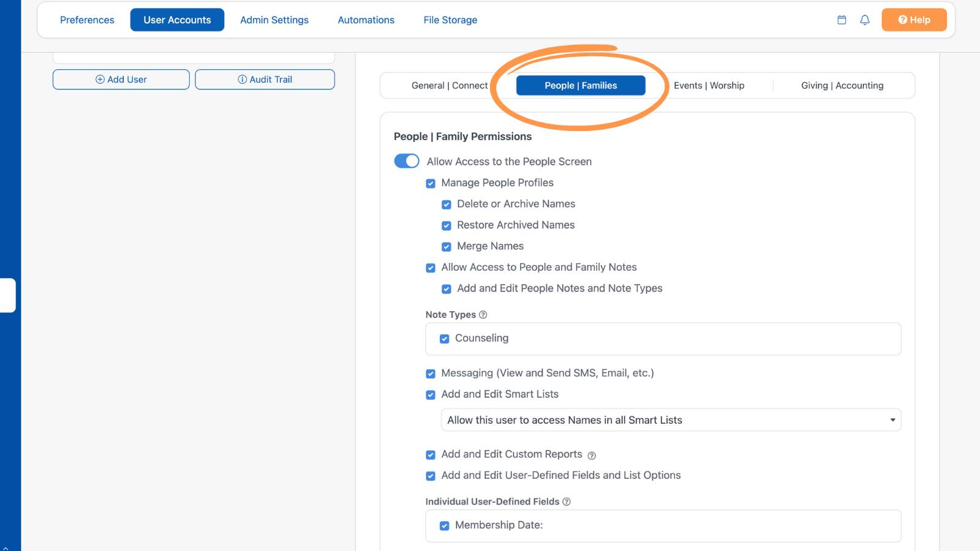Open the Smart Lists access dropdown
Screen dimensions: 980x551
tap(671, 420)
